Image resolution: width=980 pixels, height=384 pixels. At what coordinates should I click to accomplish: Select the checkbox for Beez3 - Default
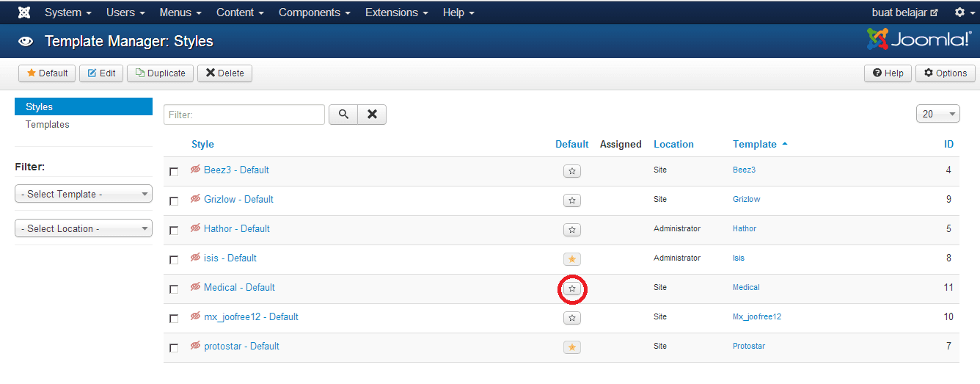coord(174,172)
